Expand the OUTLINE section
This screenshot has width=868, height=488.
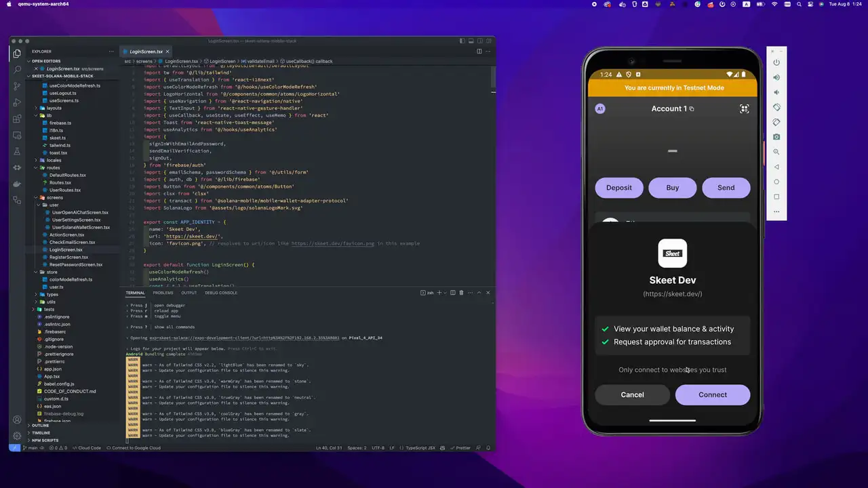(41, 426)
